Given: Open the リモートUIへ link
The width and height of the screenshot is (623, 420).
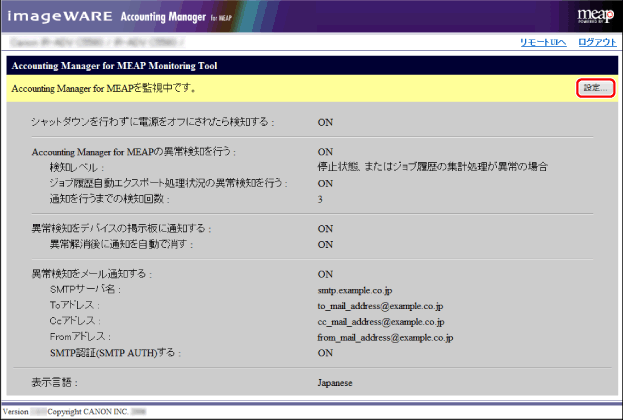Looking at the screenshot, I should pyautogui.click(x=544, y=42).
